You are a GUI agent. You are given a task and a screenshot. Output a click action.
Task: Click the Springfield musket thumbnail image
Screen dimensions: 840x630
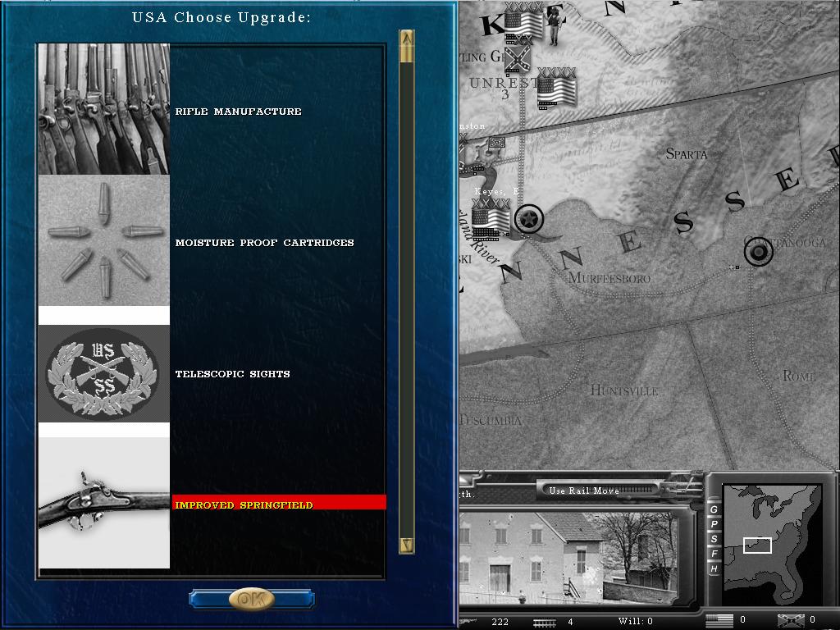(x=104, y=503)
